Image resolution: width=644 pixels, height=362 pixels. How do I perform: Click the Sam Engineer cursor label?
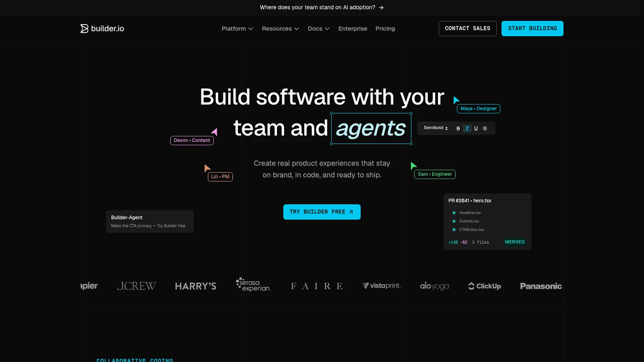tap(435, 174)
